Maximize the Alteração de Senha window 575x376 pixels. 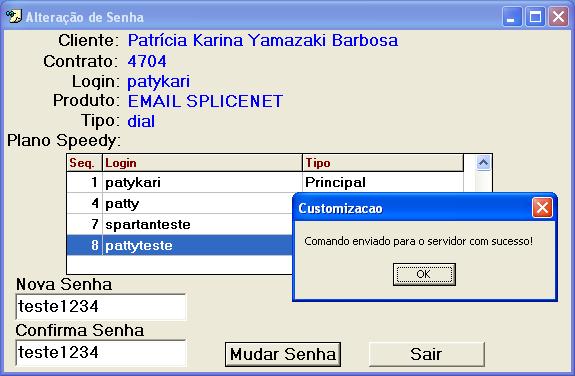click(x=535, y=17)
